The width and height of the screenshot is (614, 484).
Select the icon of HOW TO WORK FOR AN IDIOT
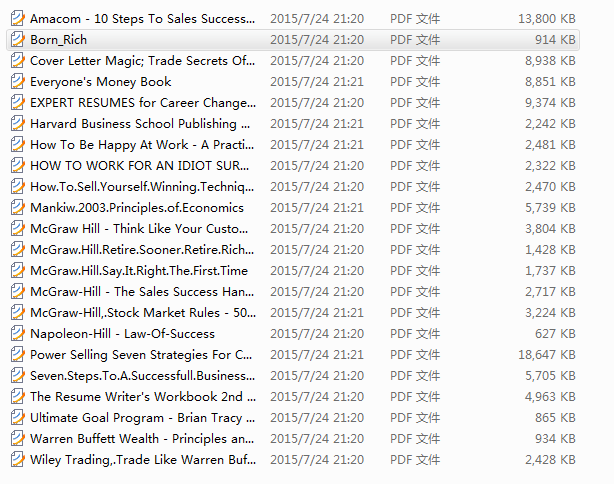[17, 166]
